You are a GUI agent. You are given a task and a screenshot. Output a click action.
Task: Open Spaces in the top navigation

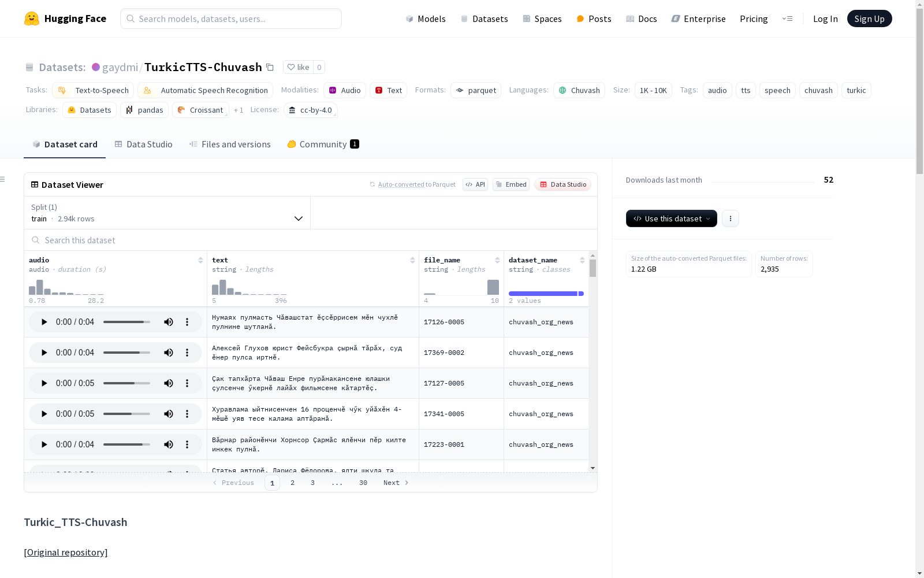[542, 18]
